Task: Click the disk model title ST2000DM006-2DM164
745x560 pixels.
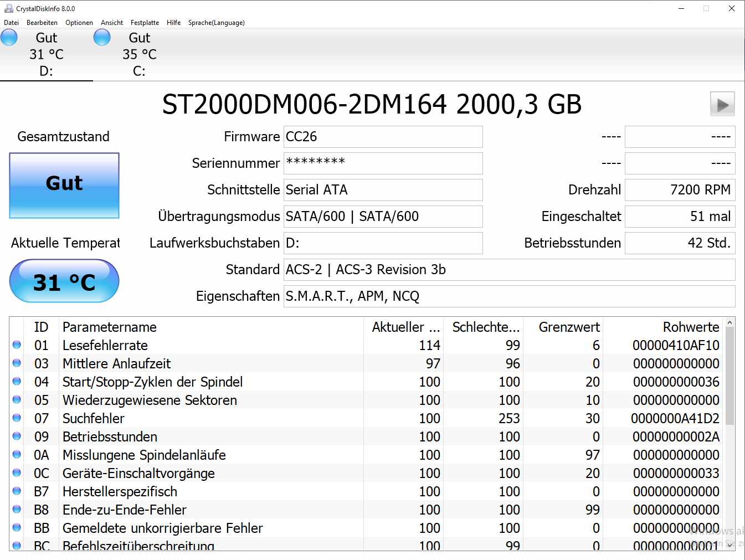Action: [304, 104]
